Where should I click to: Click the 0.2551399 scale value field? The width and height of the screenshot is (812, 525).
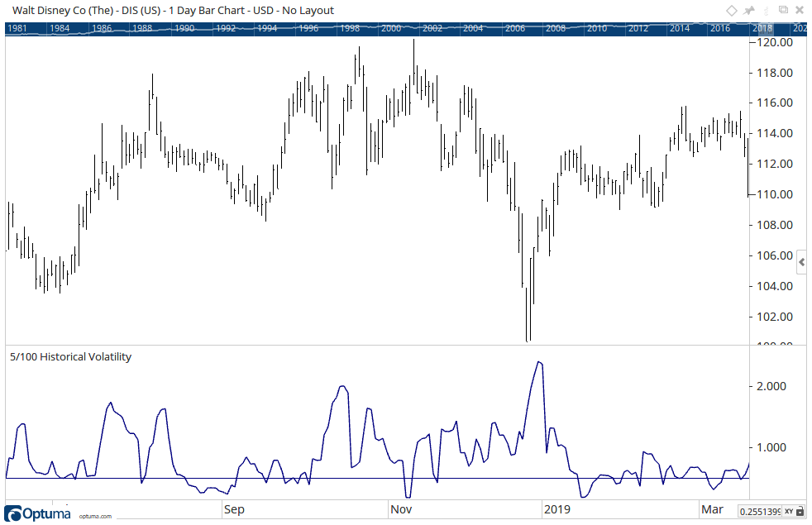point(760,512)
